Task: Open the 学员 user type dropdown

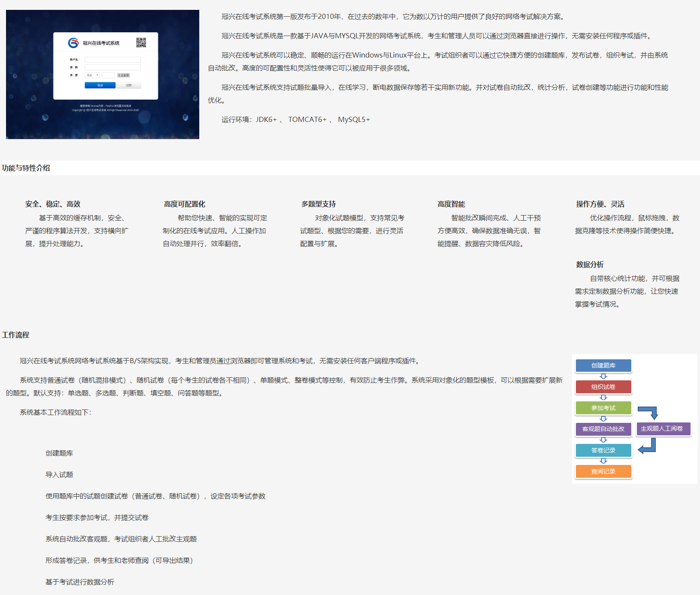Action: [x=92, y=75]
